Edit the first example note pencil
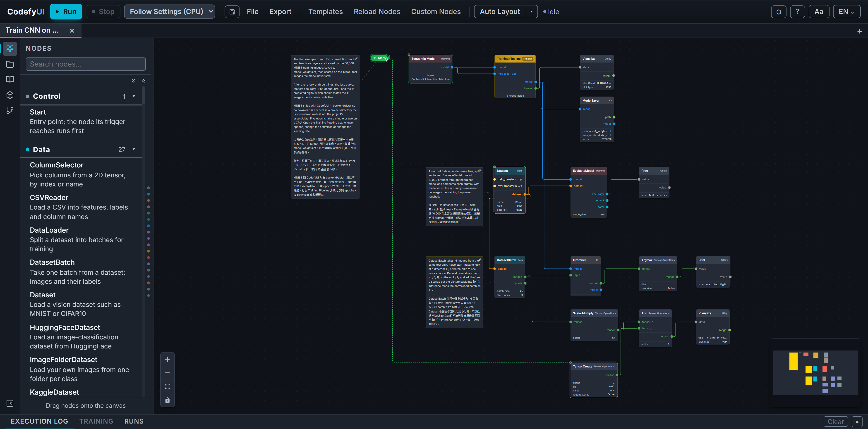 tap(356, 58)
